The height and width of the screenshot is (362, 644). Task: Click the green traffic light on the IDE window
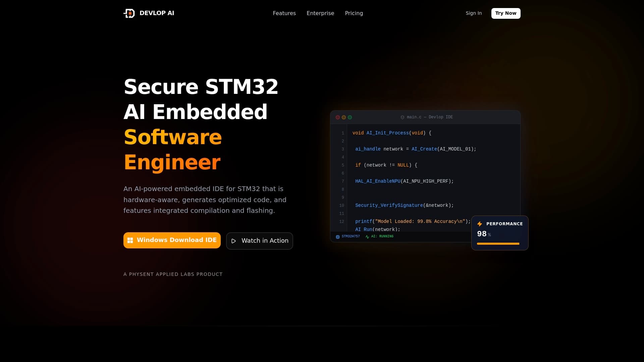pyautogui.click(x=350, y=117)
